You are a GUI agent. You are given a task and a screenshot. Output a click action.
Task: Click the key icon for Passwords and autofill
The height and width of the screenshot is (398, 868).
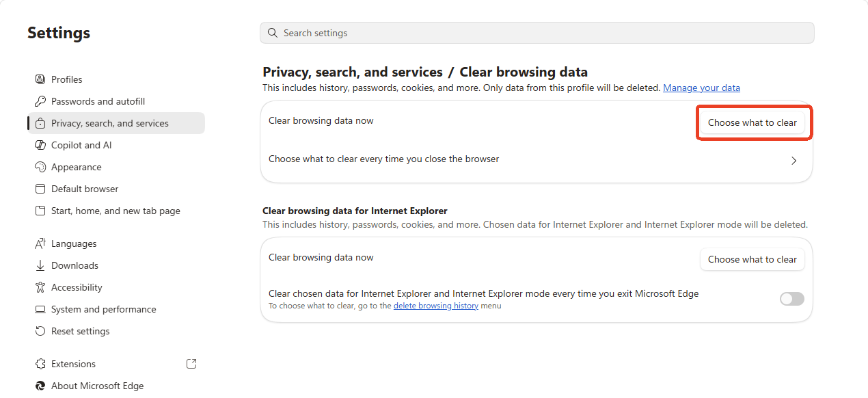tap(40, 101)
